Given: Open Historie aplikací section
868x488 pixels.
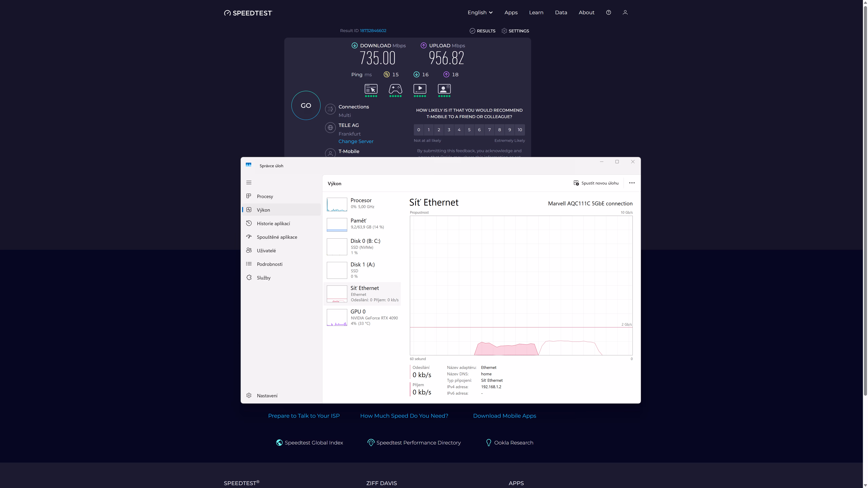Looking at the screenshot, I should (x=273, y=223).
